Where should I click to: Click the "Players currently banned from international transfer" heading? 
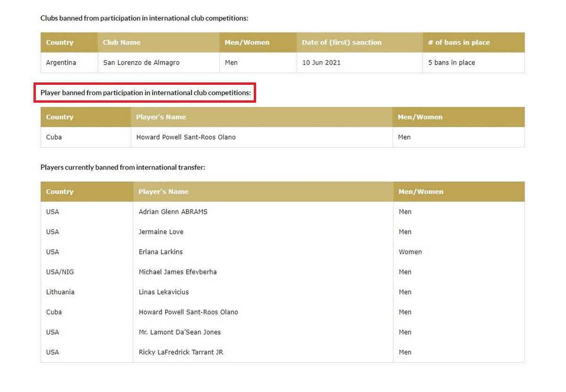pos(123,167)
